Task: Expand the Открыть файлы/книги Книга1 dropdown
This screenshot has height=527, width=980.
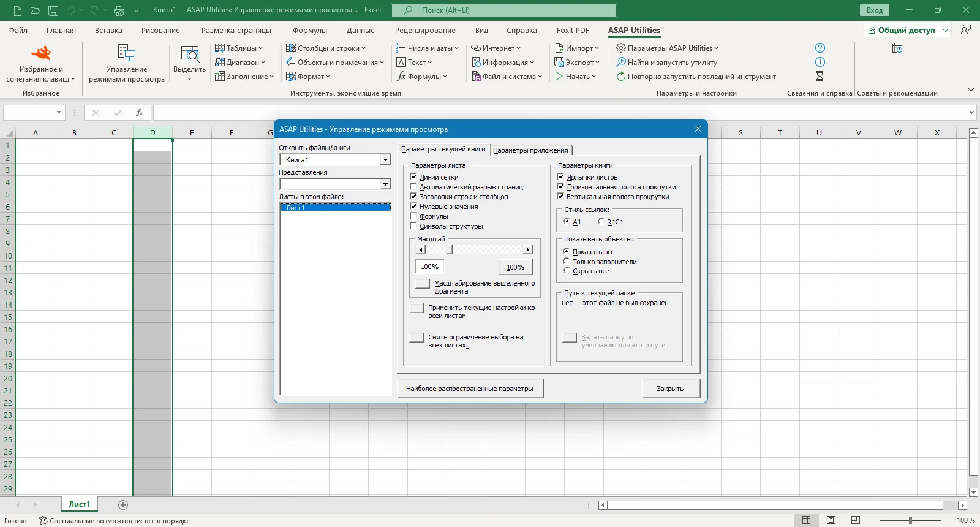Action: pos(385,160)
